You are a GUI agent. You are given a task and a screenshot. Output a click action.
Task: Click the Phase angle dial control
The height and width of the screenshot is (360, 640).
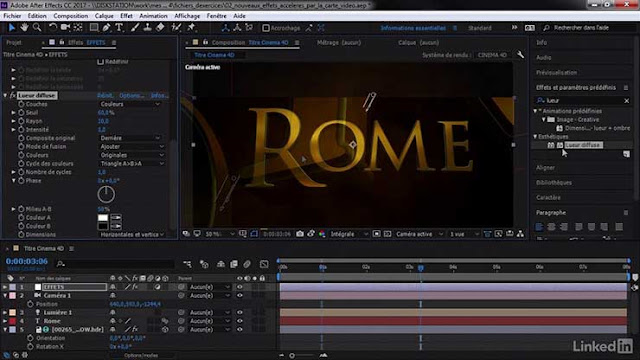click(106, 194)
